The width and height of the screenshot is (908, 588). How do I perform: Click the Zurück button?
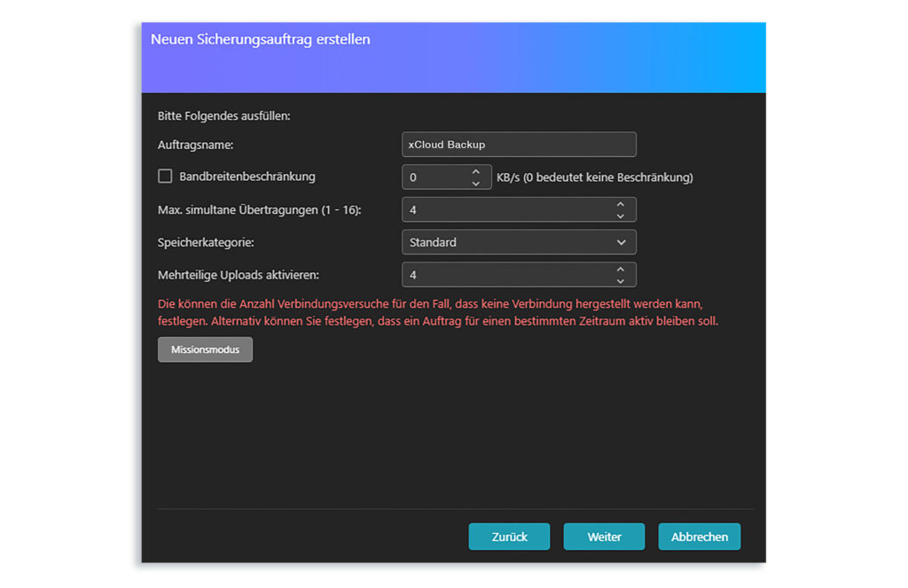click(x=509, y=536)
